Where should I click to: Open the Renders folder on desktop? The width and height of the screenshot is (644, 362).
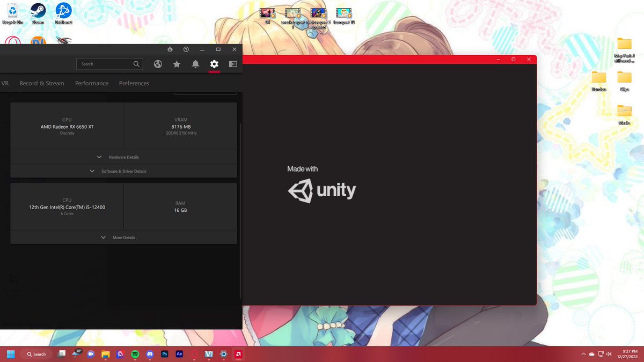(599, 80)
